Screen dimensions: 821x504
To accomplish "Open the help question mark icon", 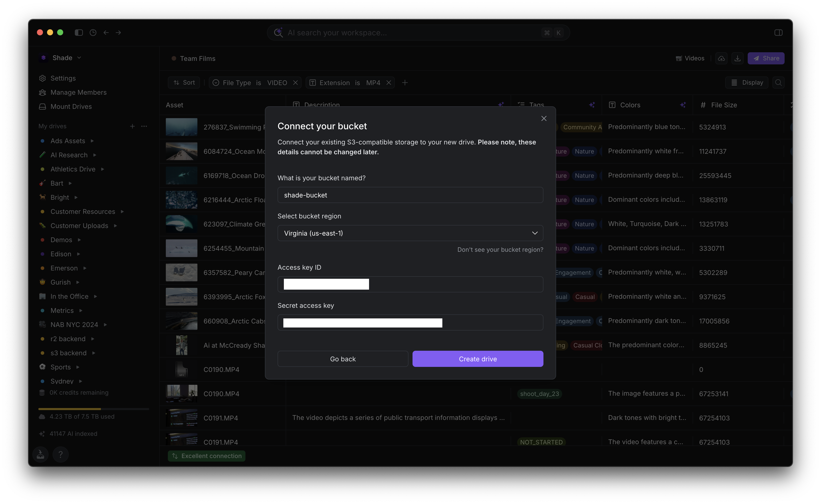I will (61, 454).
